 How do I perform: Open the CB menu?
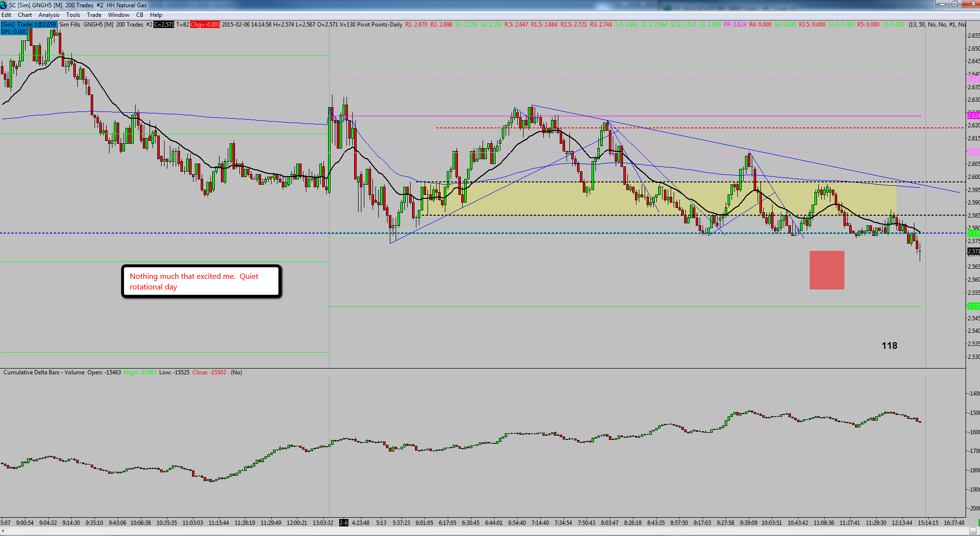click(140, 15)
